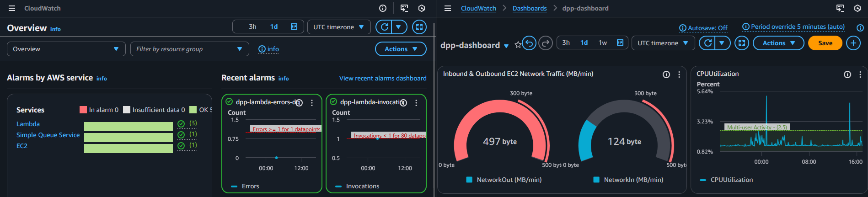Click info icon on EC2 Network Traffic widget

click(x=666, y=75)
